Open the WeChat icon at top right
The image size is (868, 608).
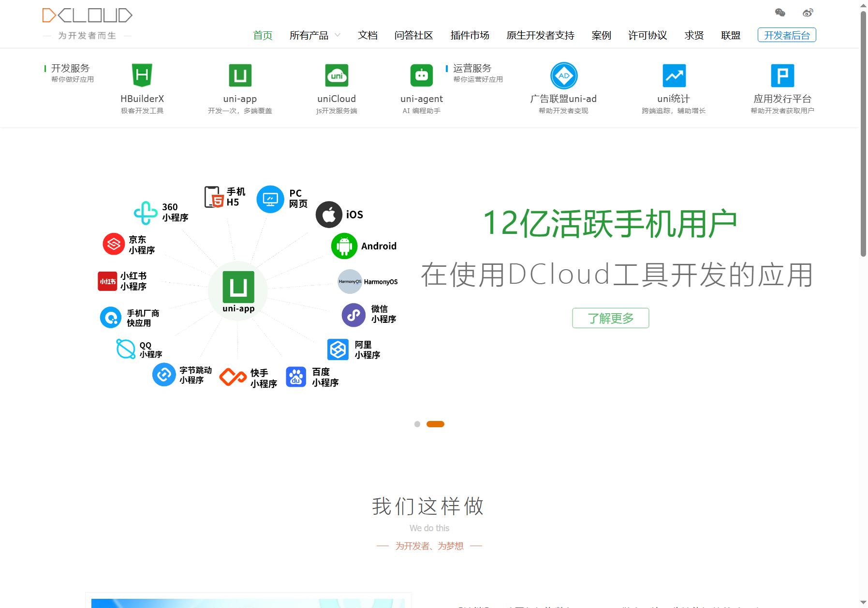pyautogui.click(x=780, y=13)
